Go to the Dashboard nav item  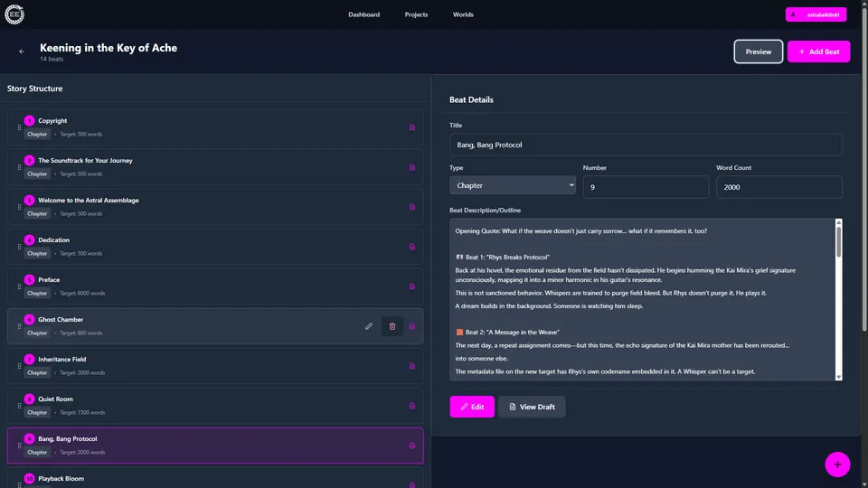tap(363, 14)
